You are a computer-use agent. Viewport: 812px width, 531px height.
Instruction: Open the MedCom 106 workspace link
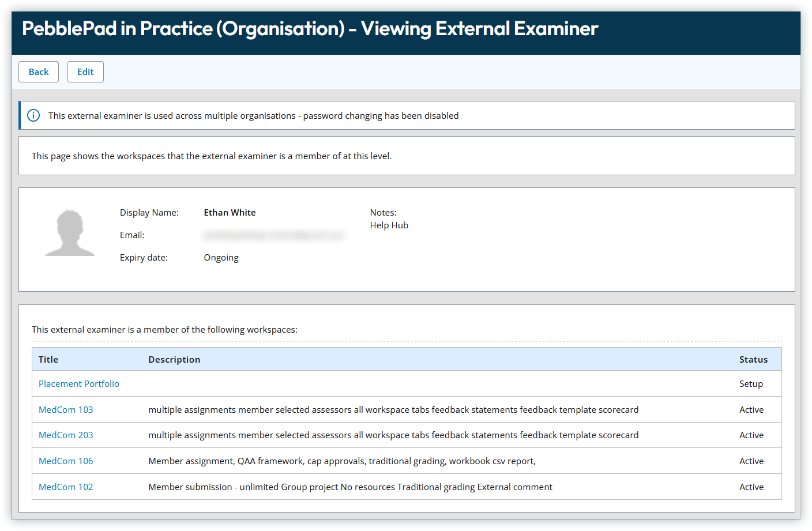click(66, 461)
